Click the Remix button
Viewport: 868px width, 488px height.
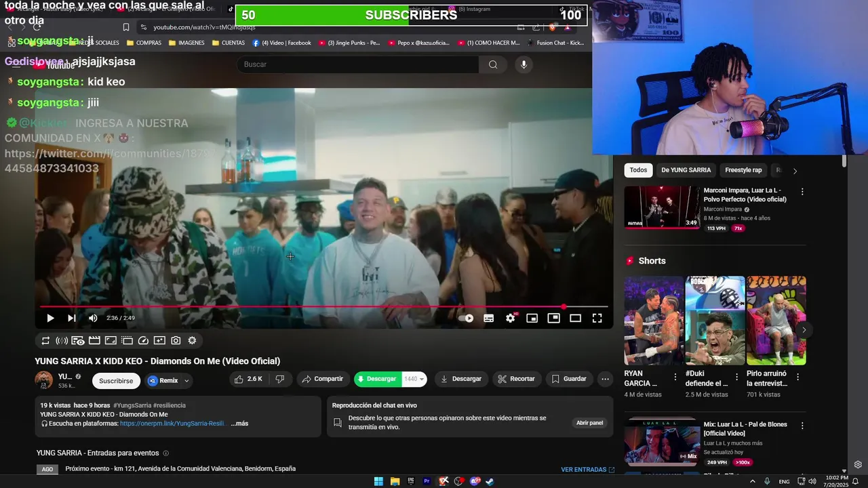(x=163, y=381)
